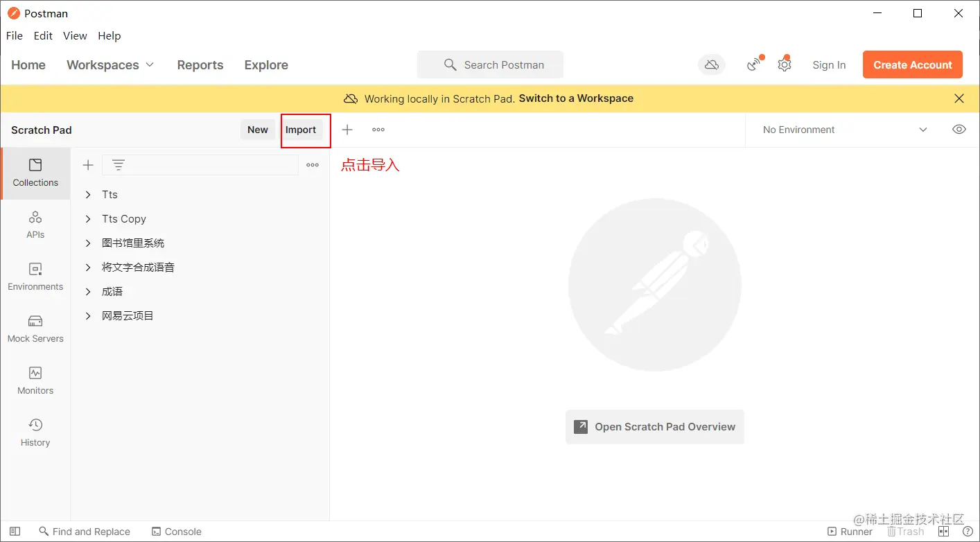This screenshot has width=980, height=542.
Task: Expand the 网易云项目 collection chevron
Action: coord(88,316)
